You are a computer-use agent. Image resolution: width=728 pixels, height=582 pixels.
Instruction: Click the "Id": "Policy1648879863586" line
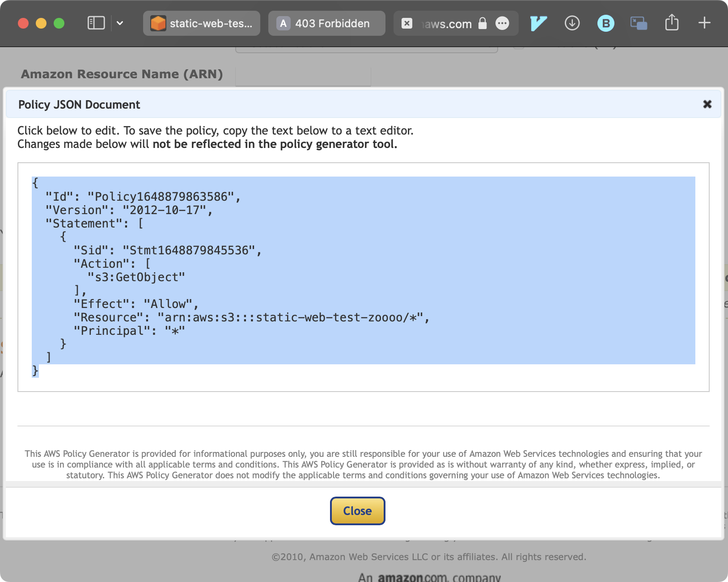(x=143, y=197)
